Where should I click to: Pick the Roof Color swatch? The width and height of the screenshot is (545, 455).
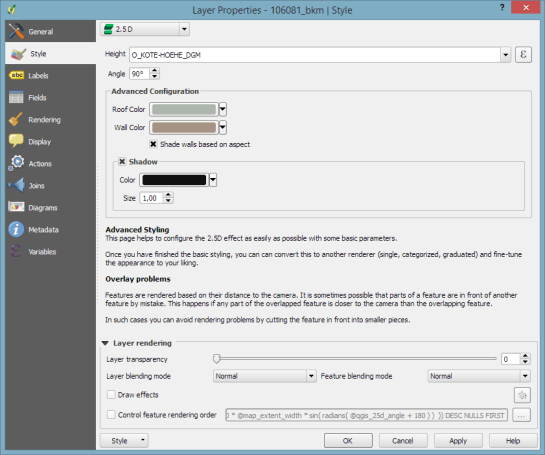point(184,109)
